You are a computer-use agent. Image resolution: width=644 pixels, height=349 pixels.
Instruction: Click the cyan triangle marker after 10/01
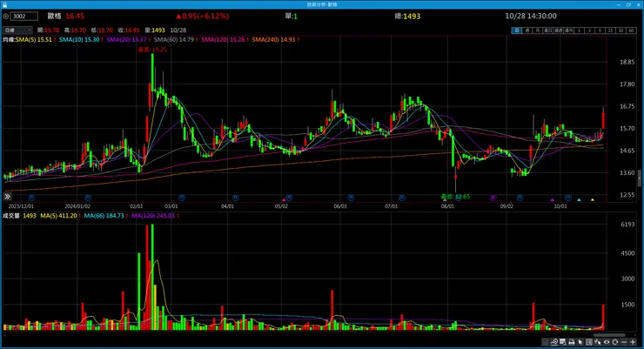pos(579,200)
